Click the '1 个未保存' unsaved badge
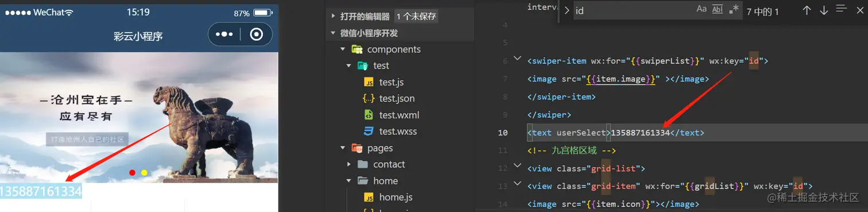The image size is (868, 212). (416, 17)
